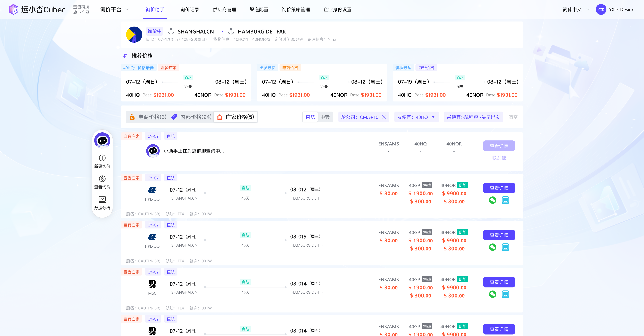This screenshot has height=336, width=644.
Task: Click the robot assistant avatar in sidebar
Action: tap(102, 140)
